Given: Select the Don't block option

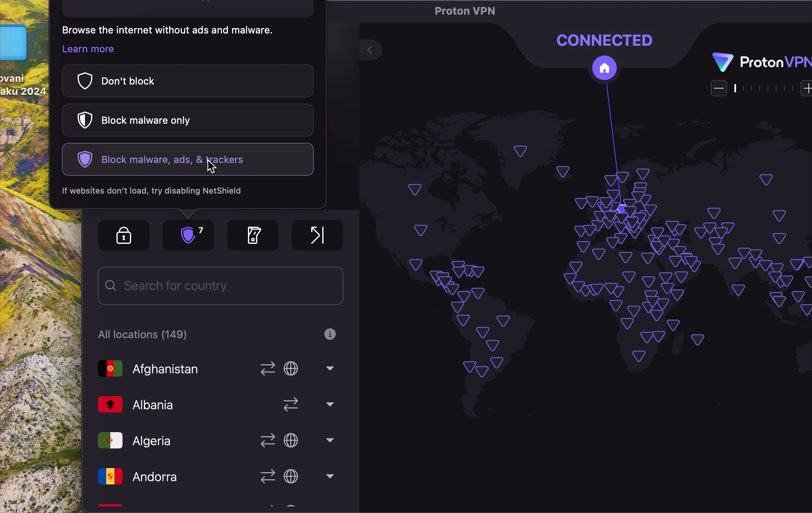Looking at the screenshot, I should 188,81.
